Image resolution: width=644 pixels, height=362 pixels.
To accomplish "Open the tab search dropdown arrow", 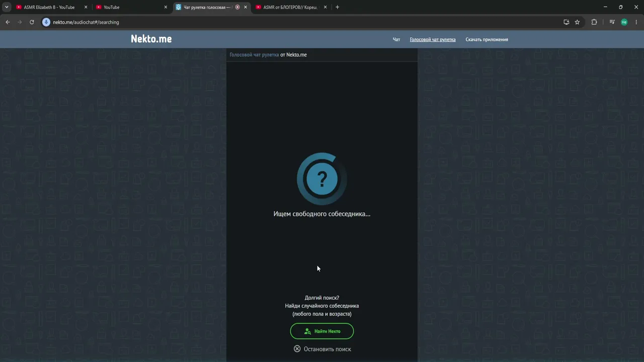I will click(7, 7).
